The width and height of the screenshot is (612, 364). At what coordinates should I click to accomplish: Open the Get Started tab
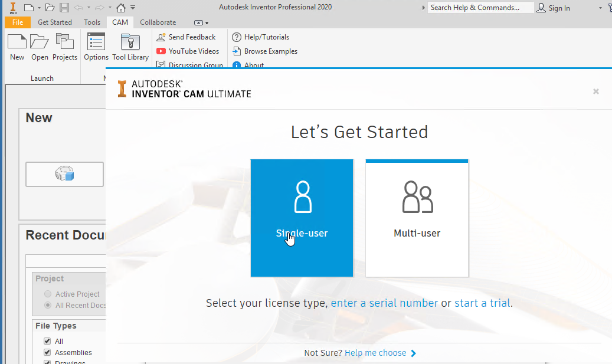55,22
